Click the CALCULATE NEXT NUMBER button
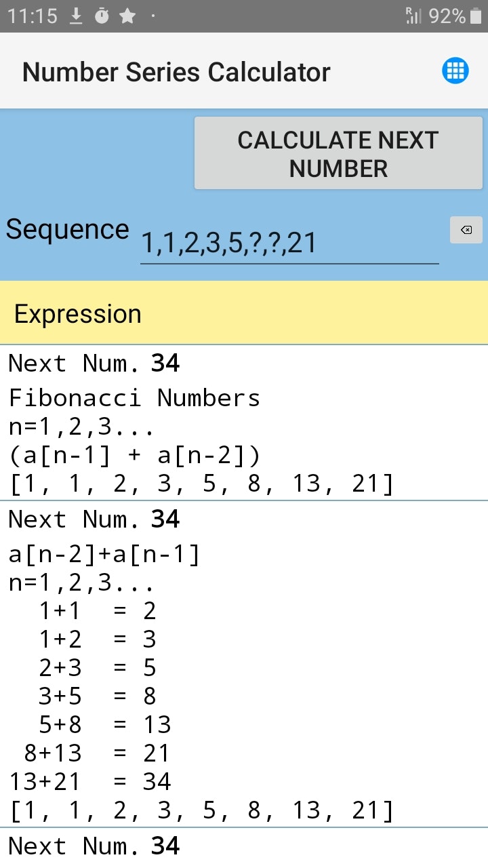 pos(339,153)
